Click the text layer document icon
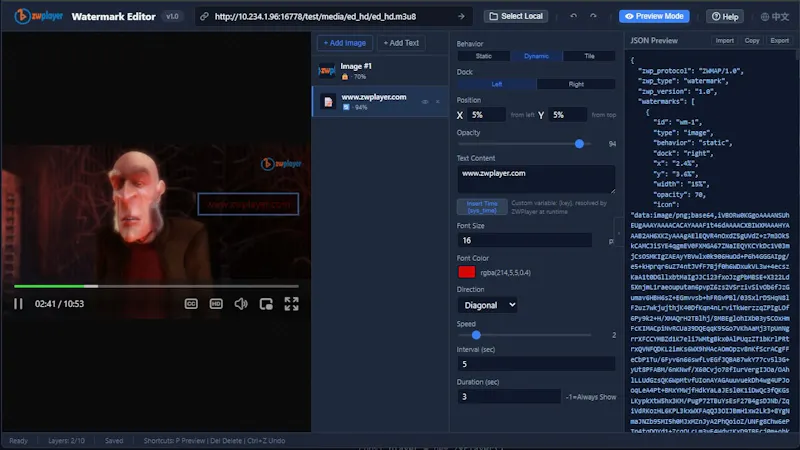The image size is (800, 450). pos(328,102)
